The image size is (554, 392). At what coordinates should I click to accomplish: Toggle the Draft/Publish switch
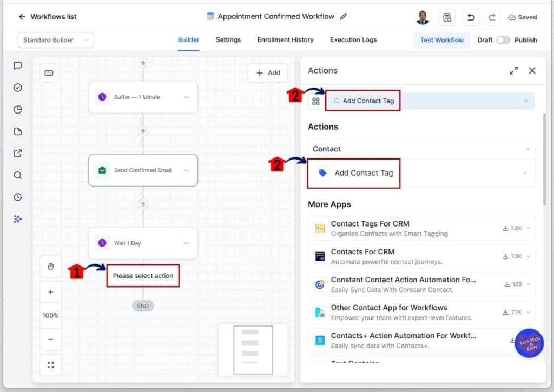click(503, 40)
